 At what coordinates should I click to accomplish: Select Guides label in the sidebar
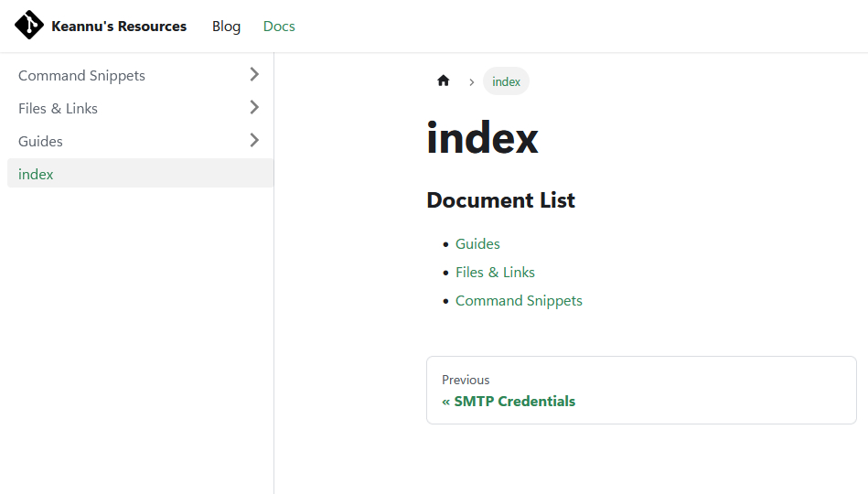[x=40, y=142]
